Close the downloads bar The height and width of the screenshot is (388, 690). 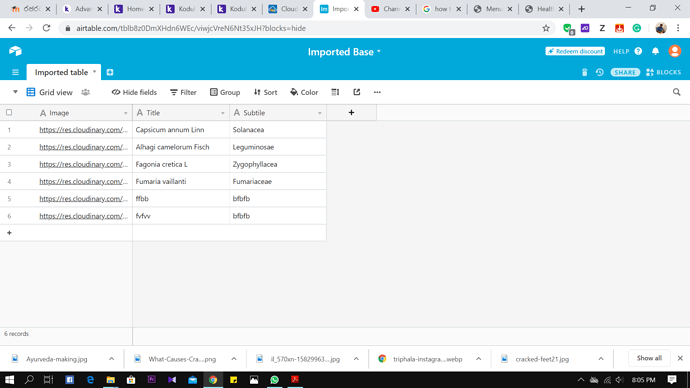pos(680,358)
